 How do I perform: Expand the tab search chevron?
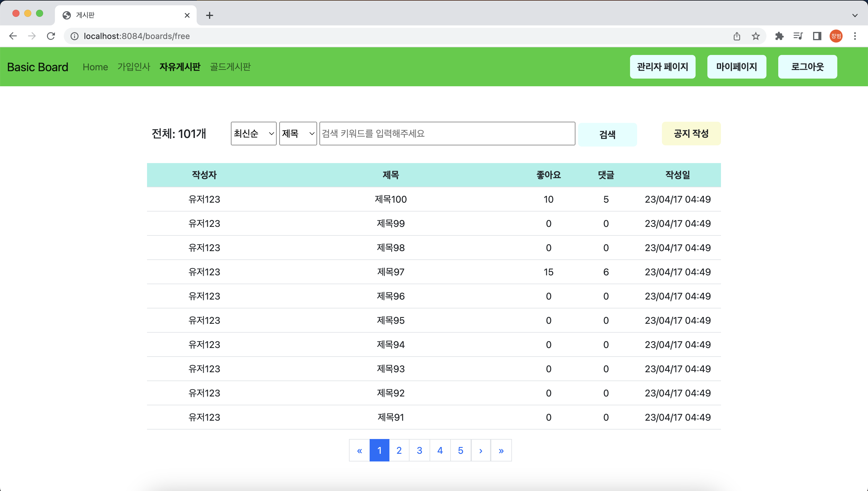tap(855, 15)
